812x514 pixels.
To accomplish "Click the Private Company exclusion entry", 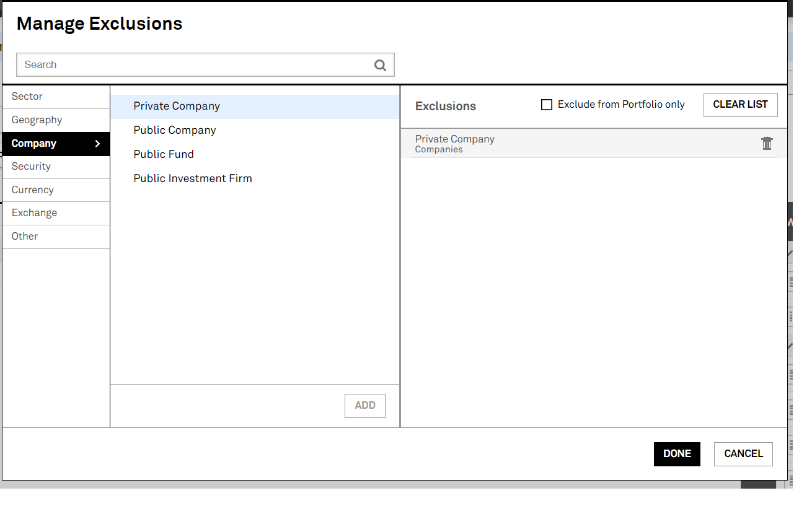I will tap(455, 144).
